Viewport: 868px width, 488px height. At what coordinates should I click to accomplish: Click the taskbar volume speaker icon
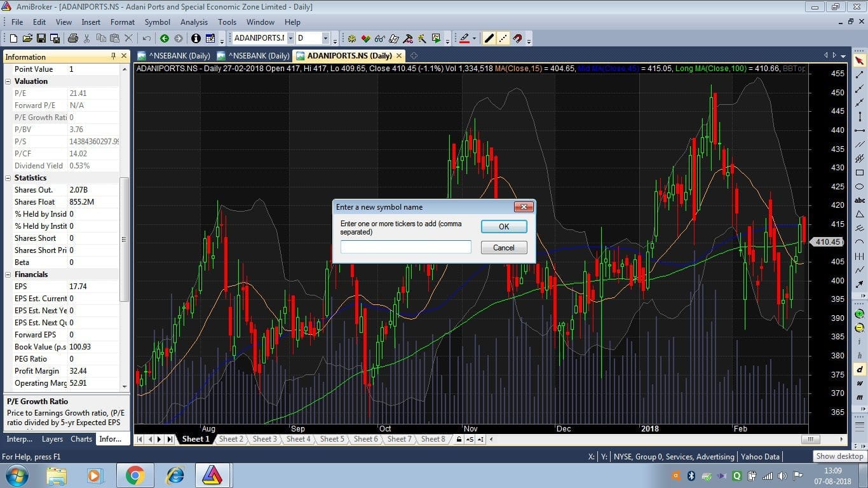782,475
